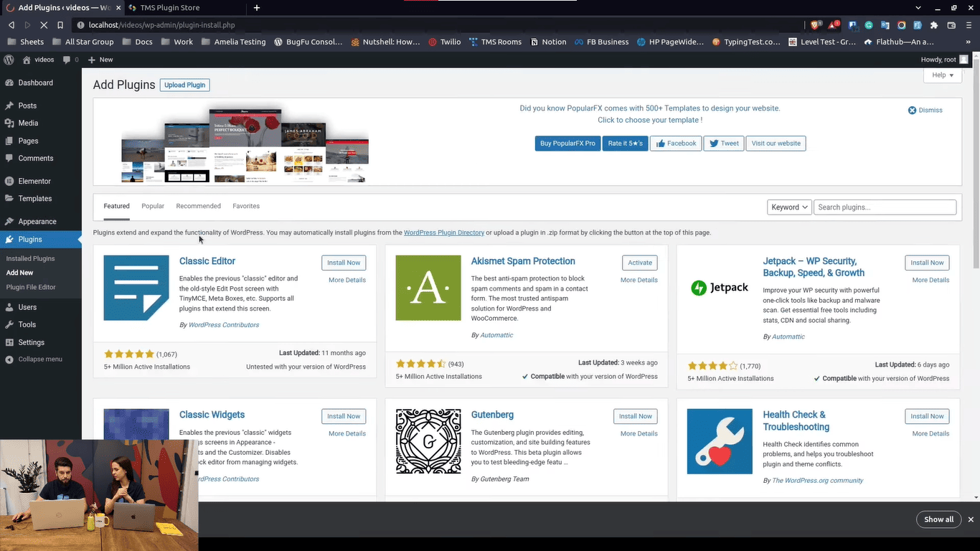
Task: Click the Upload Plugin button
Action: point(185,85)
